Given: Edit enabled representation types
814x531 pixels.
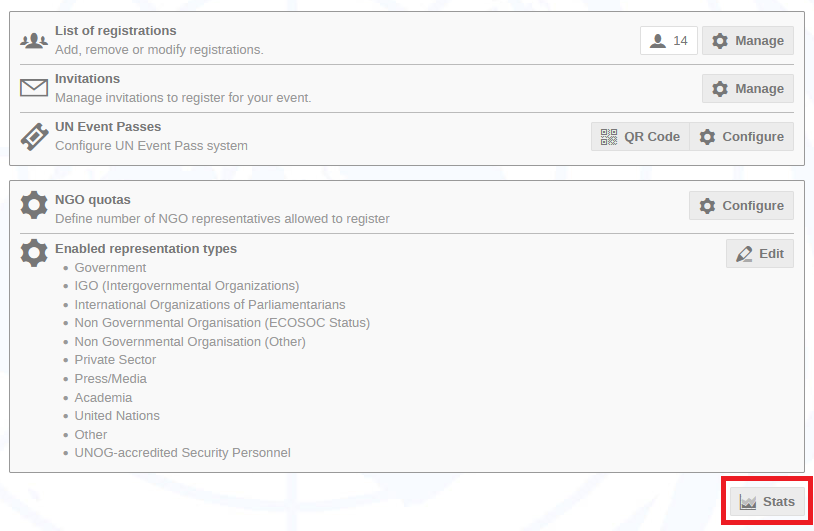Looking at the screenshot, I should tap(759, 254).
